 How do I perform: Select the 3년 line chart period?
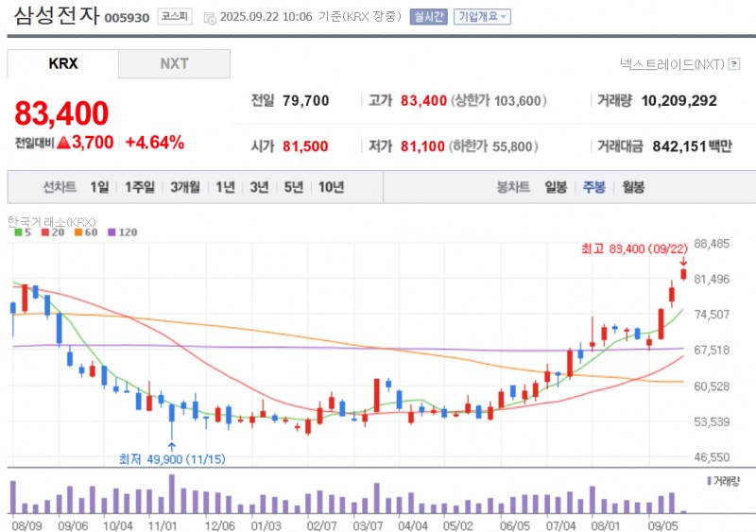[x=259, y=187]
